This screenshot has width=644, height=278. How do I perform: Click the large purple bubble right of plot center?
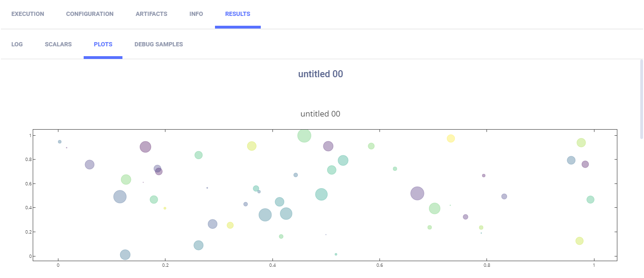point(417,193)
